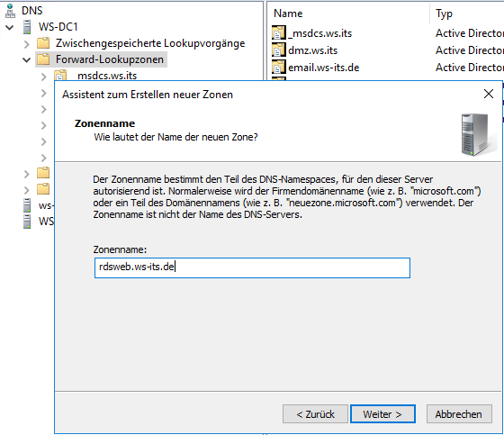The width and height of the screenshot is (504, 435).
Task: Go back with the Zurück button
Action: tap(315, 413)
